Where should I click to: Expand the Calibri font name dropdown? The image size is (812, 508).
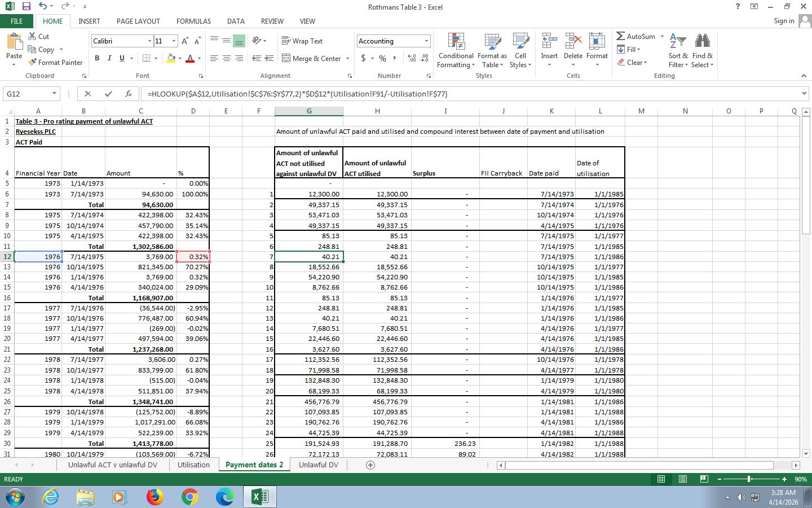click(149, 41)
